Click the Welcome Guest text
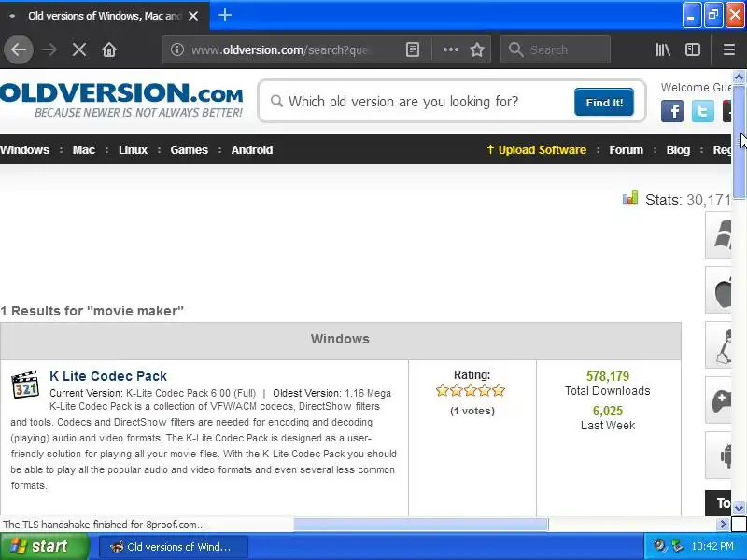Screen dimensions: 747x560 pos(696,88)
